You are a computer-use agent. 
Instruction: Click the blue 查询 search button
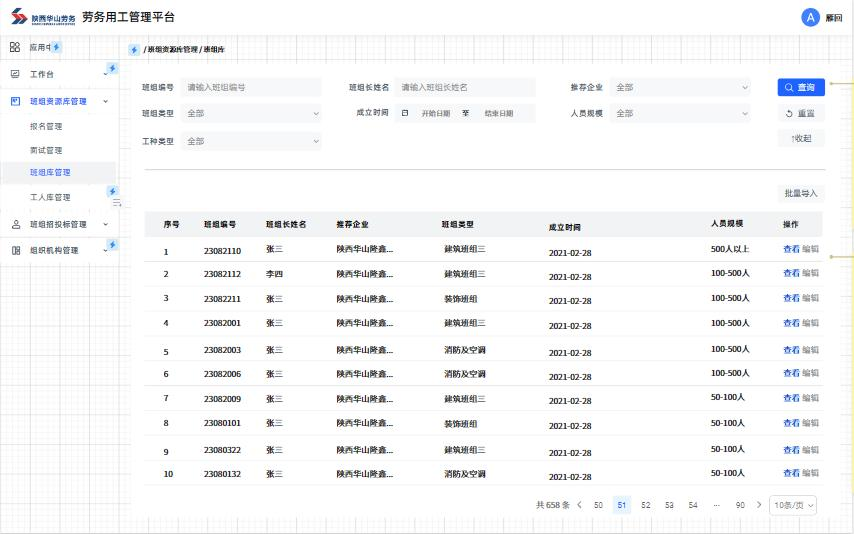tap(801, 87)
